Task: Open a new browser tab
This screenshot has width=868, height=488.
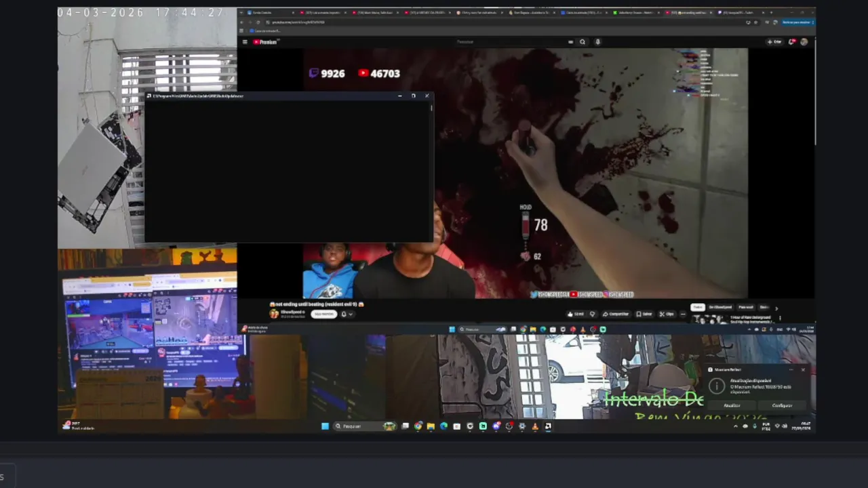Action: pos(771,13)
